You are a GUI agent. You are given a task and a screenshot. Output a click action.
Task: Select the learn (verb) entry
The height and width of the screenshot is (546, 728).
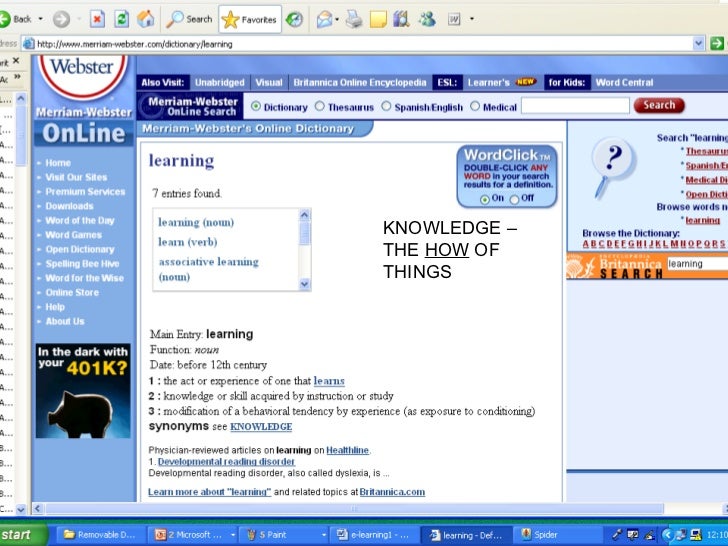[188, 242]
